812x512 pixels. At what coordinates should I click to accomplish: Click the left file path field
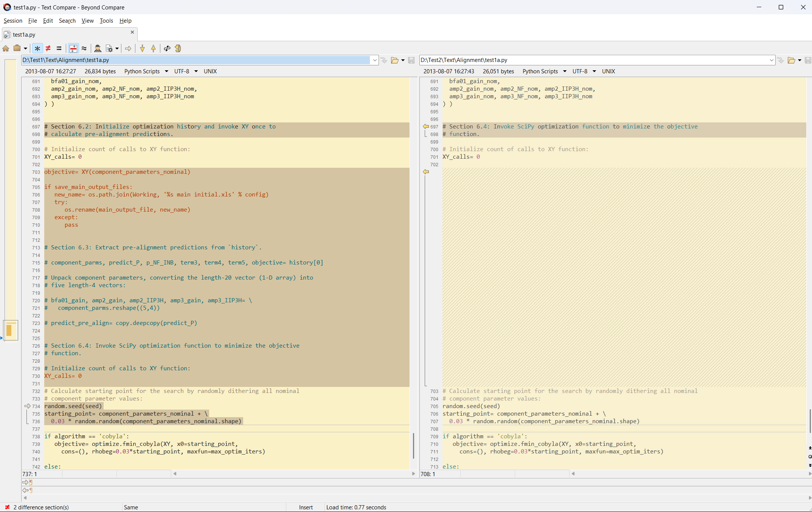point(196,60)
